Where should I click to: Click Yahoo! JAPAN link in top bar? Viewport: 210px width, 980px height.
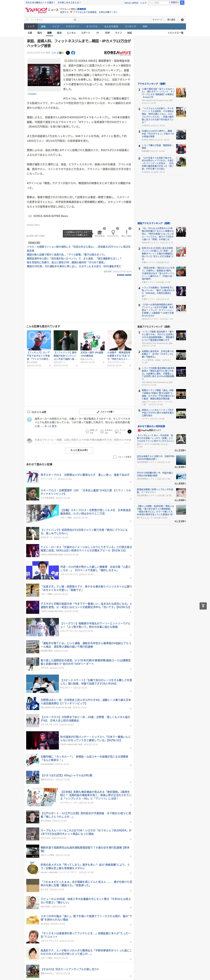[x=131, y=3]
